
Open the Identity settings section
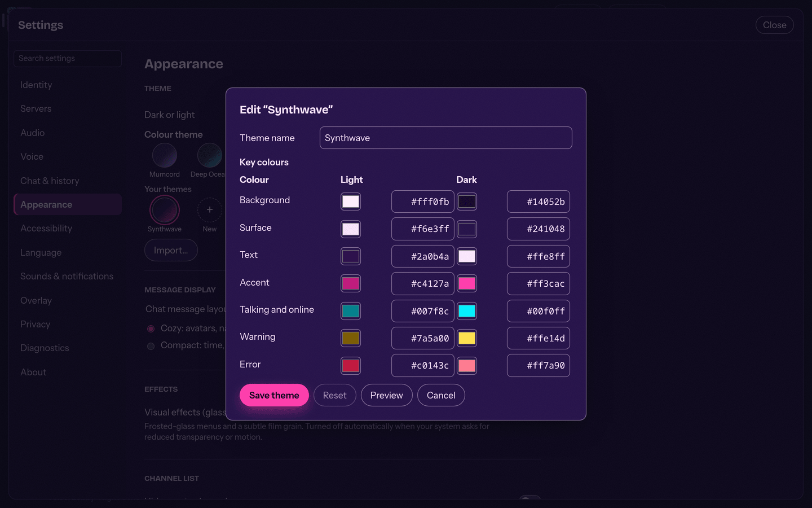68,85
